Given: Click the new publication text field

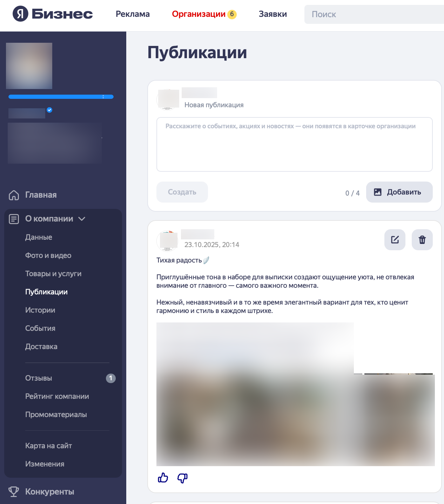Looking at the screenshot, I should [x=295, y=144].
